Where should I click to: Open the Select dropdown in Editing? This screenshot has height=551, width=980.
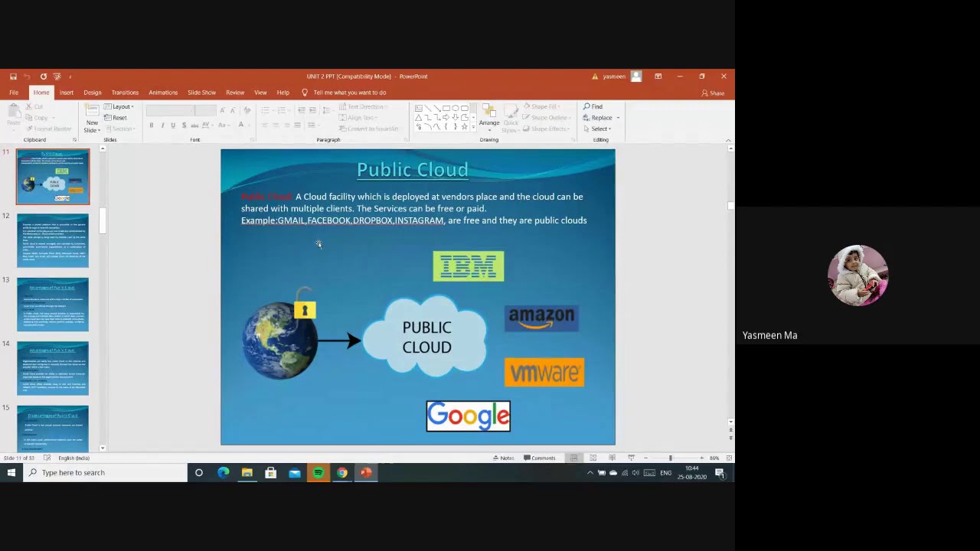click(597, 129)
